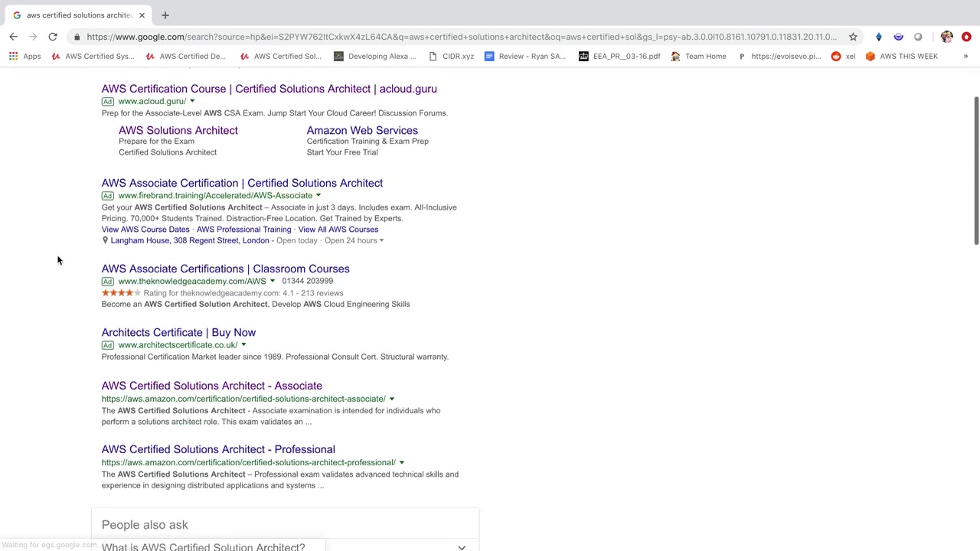Open the blue diamond extension
Viewport: 980px width, 551px height.
click(x=879, y=37)
